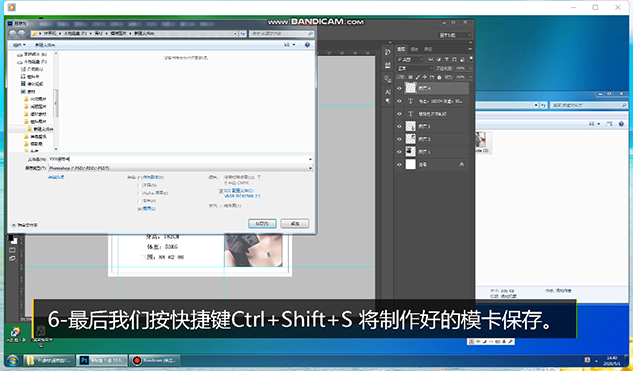Image resolution: width=633 pixels, height=371 pixels.
Task: Open the Organize dropdown in Save dialog
Action: (19, 45)
